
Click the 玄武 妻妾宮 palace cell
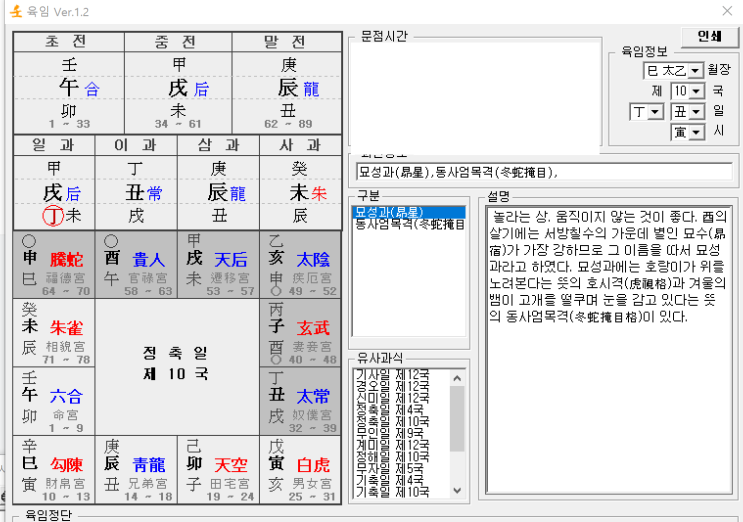300,333
